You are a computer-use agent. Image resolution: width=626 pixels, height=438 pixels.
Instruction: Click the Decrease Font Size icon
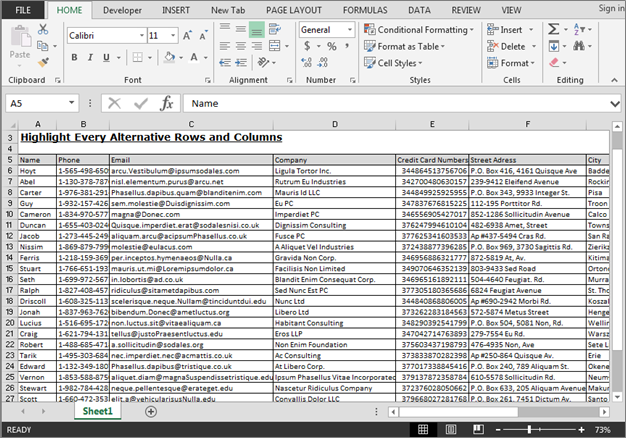point(203,36)
